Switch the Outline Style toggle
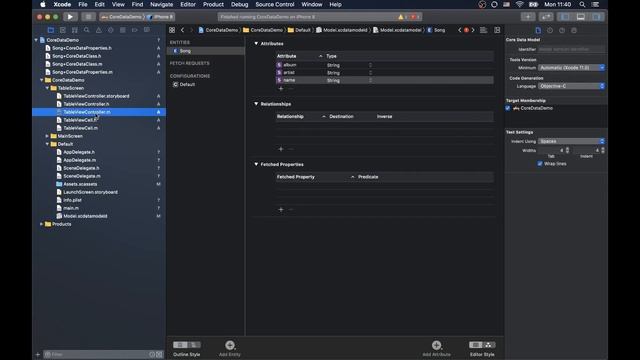The image size is (640, 360). (187, 345)
